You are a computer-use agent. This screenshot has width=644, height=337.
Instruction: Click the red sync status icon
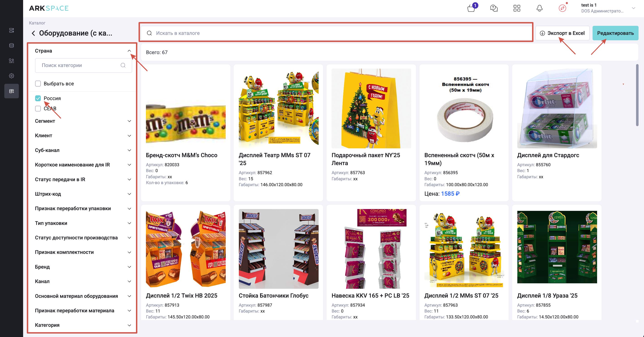562,8
